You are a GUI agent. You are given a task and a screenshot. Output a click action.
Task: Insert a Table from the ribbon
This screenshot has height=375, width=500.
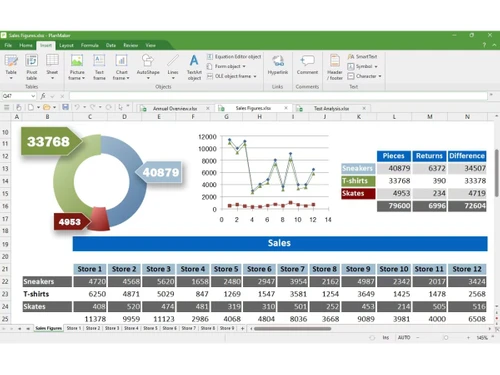(x=11, y=68)
